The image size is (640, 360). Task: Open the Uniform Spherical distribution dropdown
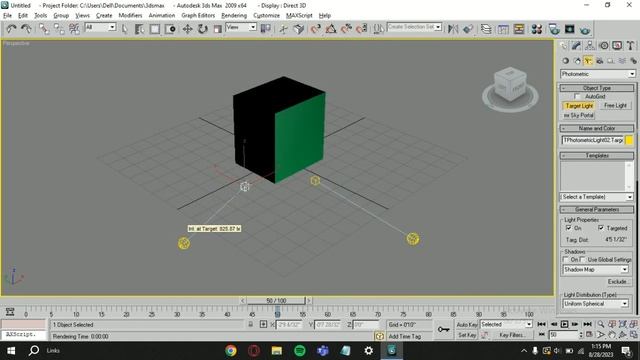pyautogui.click(x=596, y=304)
